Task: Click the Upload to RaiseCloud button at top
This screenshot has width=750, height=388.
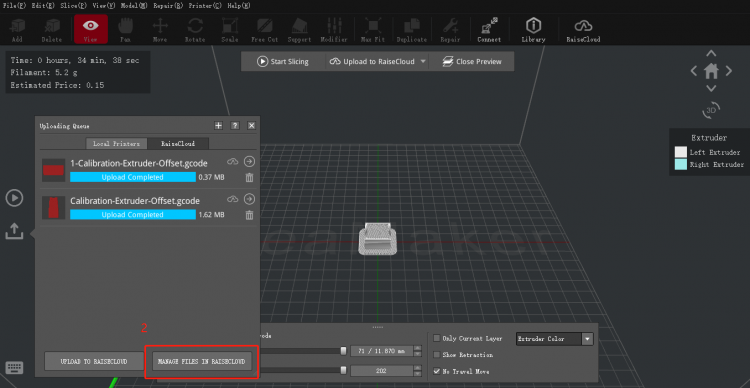Action: pos(373,62)
